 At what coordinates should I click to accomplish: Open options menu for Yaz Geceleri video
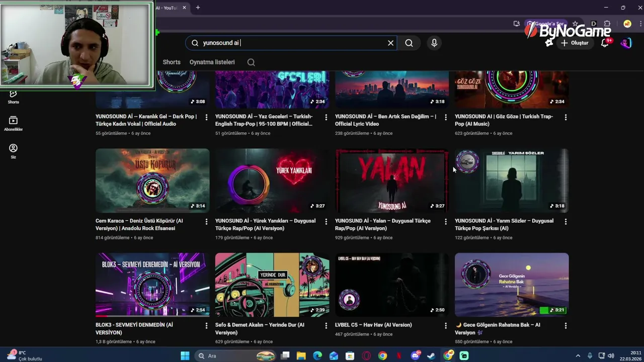(326, 117)
